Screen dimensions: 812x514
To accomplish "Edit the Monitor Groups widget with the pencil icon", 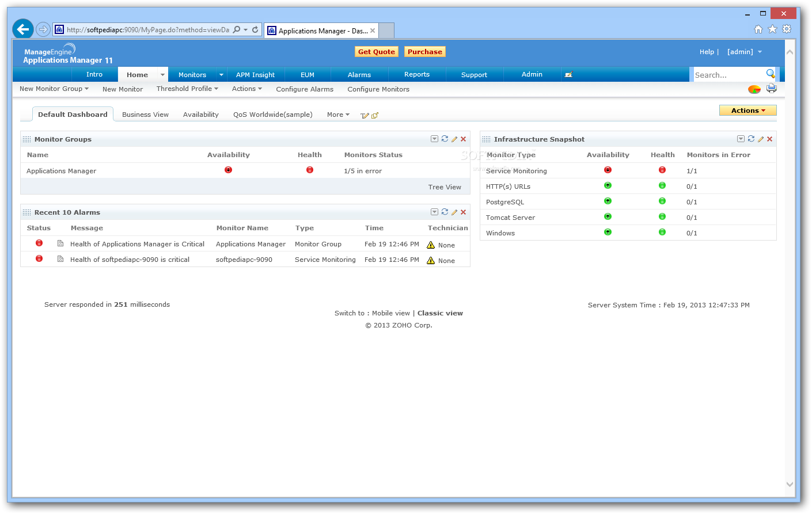I will [454, 139].
